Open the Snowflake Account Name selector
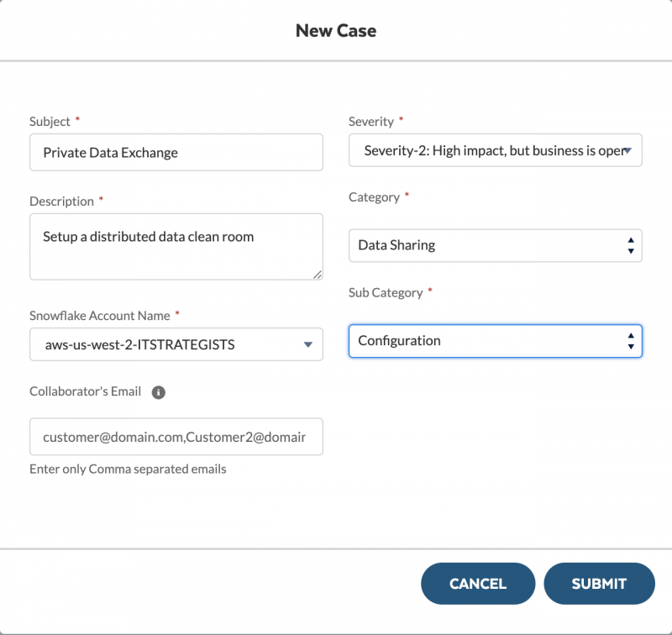 click(x=176, y=344)
